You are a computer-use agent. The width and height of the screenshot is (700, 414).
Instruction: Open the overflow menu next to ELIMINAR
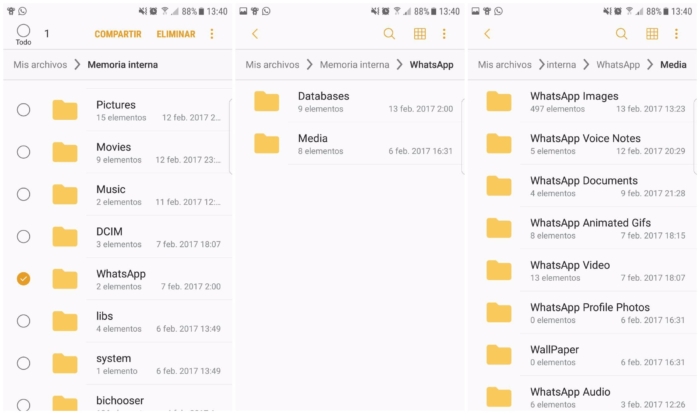tap(212, 34)
